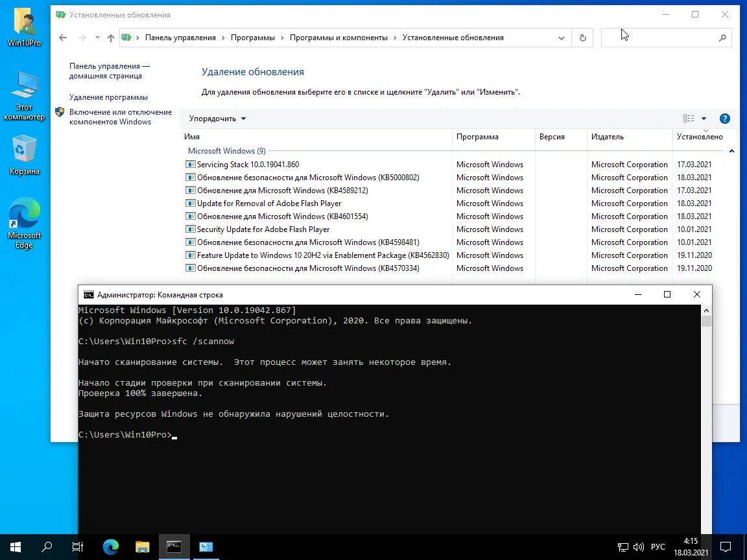The height and width of the screenshot is (560, 747).
Task: Open recent locations dropdown next to forward arrow
Action: pyautogui.click(x=97, y=38)
